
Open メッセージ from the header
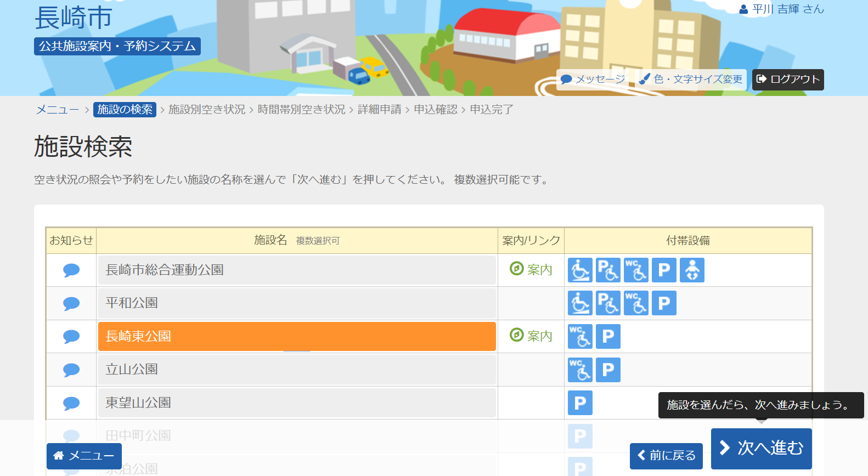pyautogui.click(x=593, y=80)
